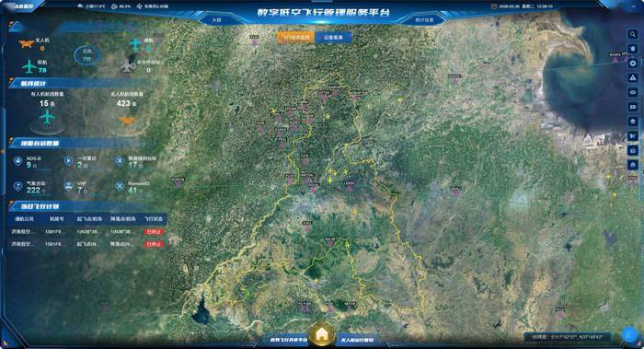644x349 pixels.
Task: Click the bottom-right navigation button beside home
Action: coord(357,340)
